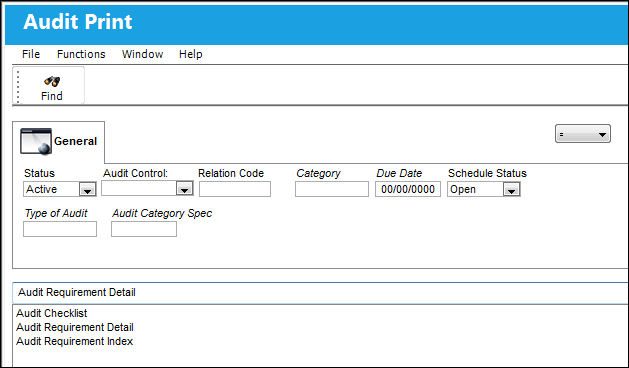Image resolution: width=629 pixels, height=368 pixels.
Task: Click the Type of Audit field
Action: [x=60, y=229]
